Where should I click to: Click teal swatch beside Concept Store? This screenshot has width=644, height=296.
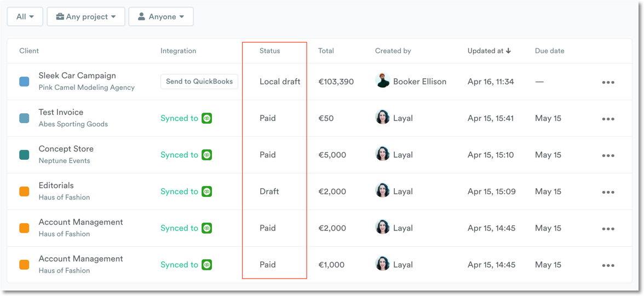pyautogui.click(x=24, y=155)
